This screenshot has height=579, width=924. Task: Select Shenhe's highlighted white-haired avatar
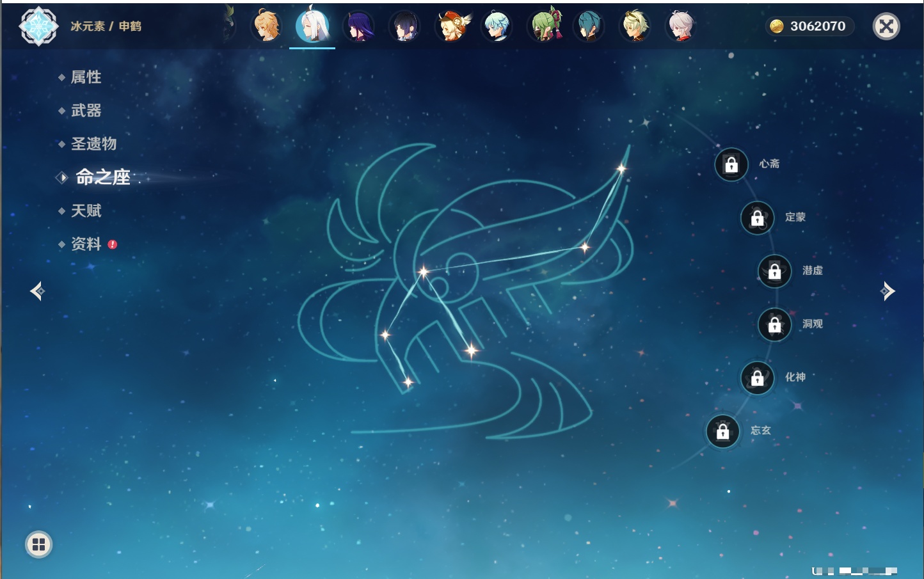(312, 26)
